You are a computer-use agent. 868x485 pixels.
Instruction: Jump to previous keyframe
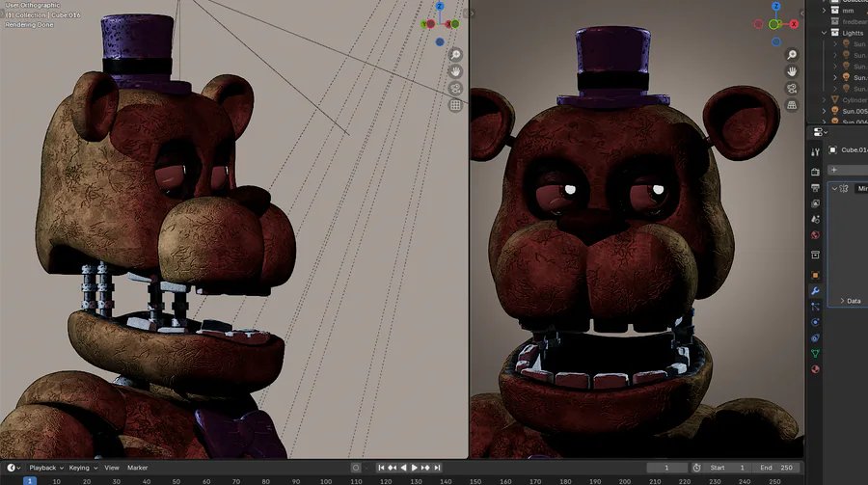pyautogui.click(x=392, y=468)
